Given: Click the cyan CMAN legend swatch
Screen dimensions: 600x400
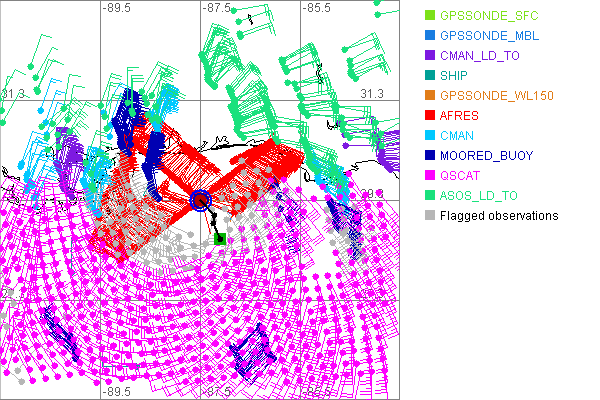Looking at the screenshot, I should pyautogui.click(x=430, y=135).
